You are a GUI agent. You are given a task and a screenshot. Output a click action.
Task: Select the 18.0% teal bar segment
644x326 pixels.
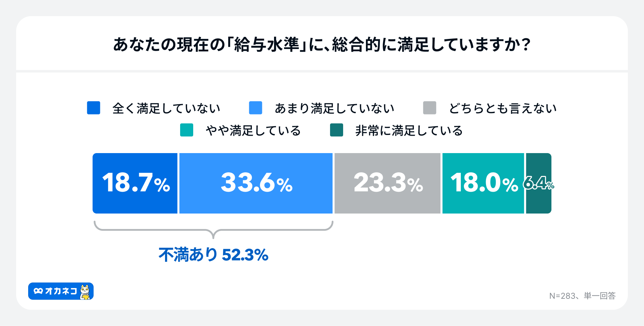483,183
